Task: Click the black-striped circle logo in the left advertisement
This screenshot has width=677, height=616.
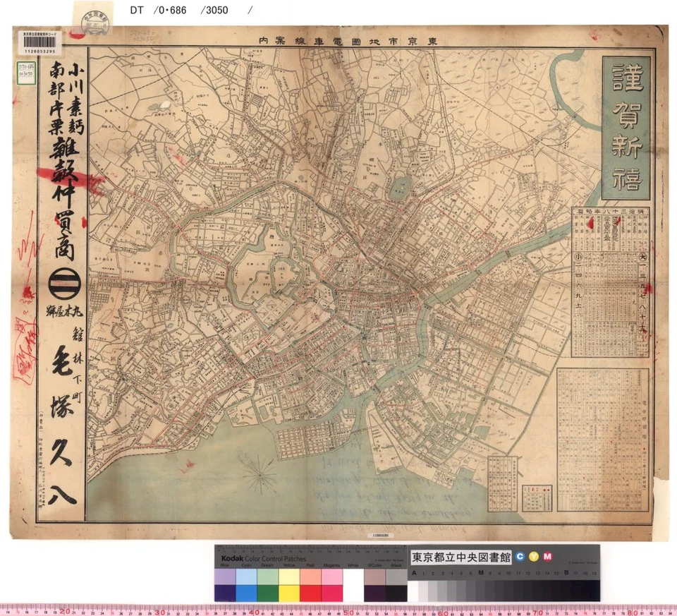Action: [x=64, y=284]
